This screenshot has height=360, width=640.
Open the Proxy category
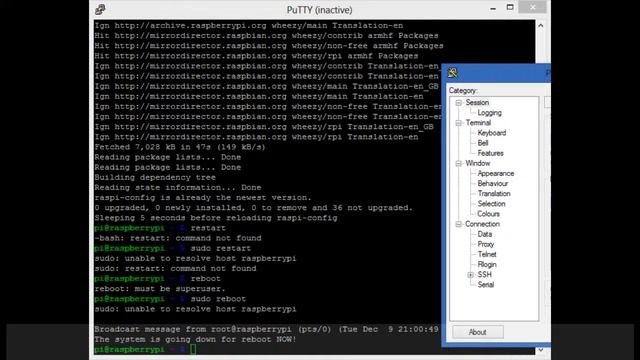pyautogui.click(x=486, y=244)
